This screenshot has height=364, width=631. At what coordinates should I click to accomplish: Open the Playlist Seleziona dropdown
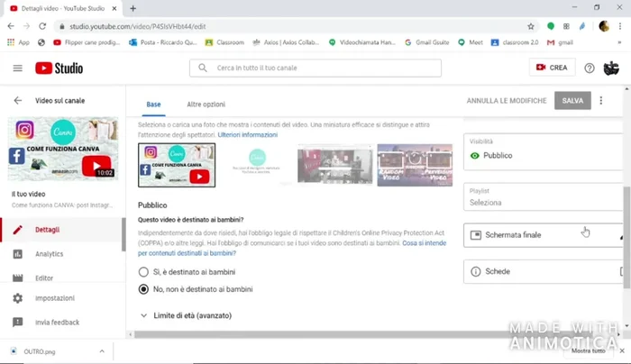click(x=543, y=196)
